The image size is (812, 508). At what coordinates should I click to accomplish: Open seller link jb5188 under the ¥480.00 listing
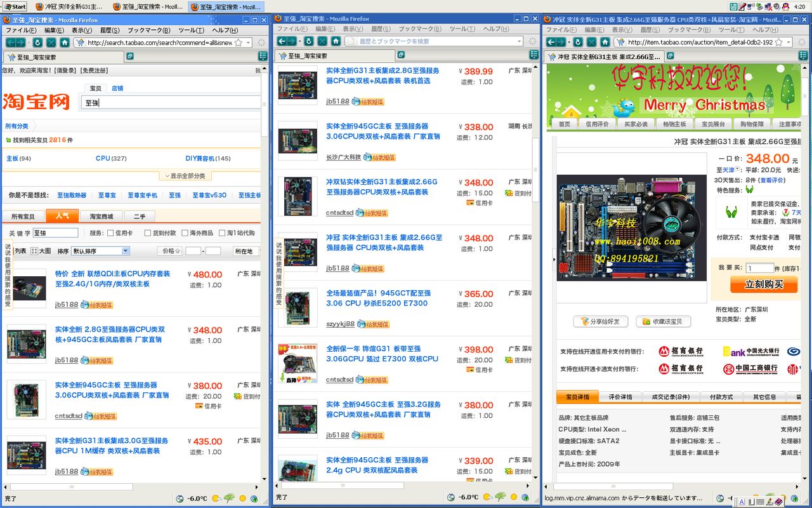point(67,304)
